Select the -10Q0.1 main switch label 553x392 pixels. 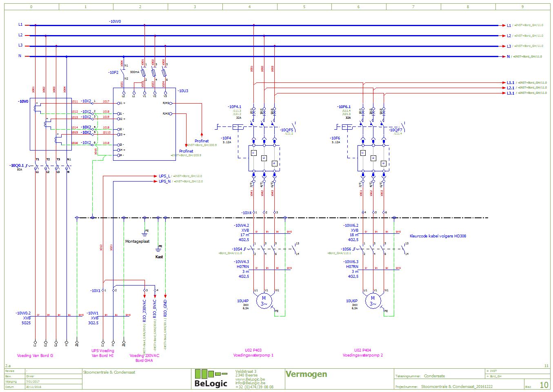click(17, 166)
